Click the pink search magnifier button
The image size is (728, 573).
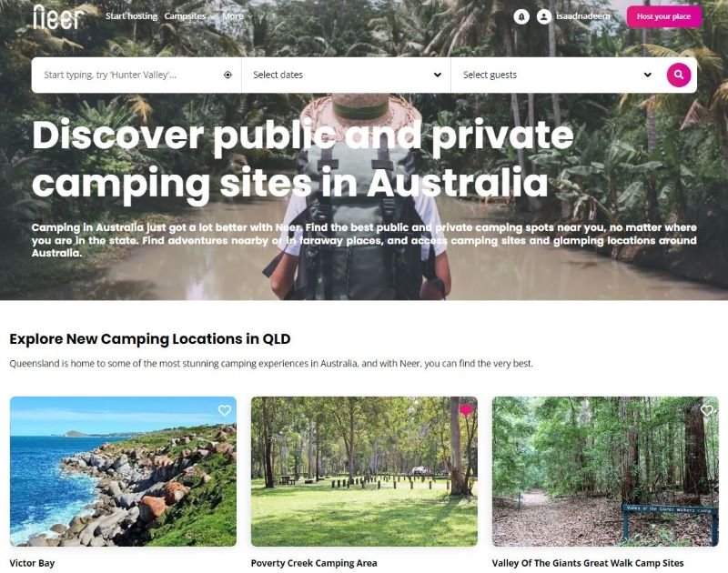coord(678,75)
